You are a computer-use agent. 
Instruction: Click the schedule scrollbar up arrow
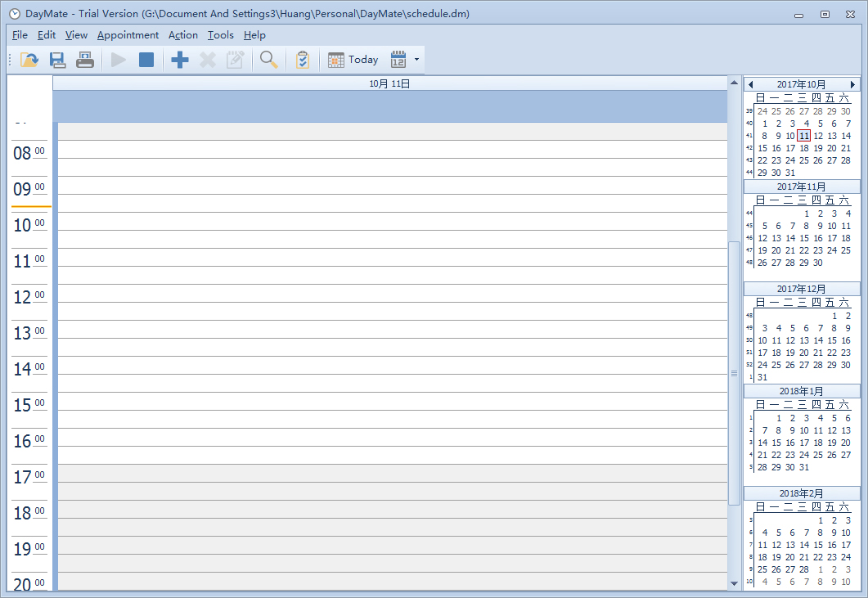click(734, 83)
